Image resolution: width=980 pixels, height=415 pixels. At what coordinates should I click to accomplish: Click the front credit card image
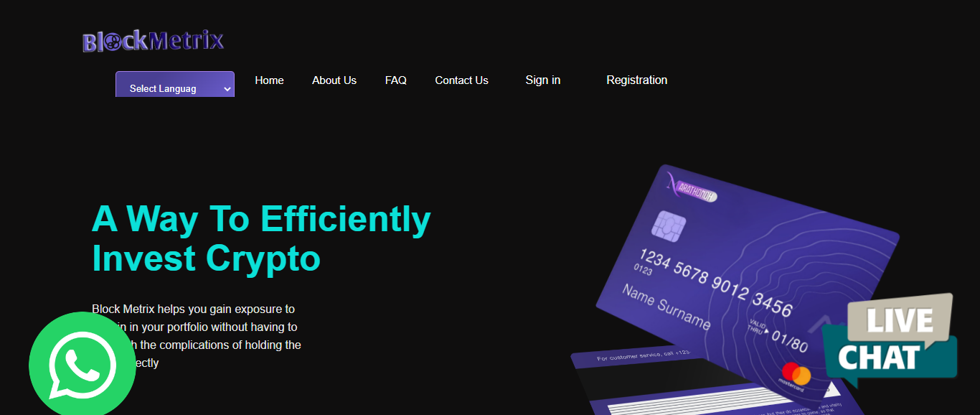[x=746, y=280]
